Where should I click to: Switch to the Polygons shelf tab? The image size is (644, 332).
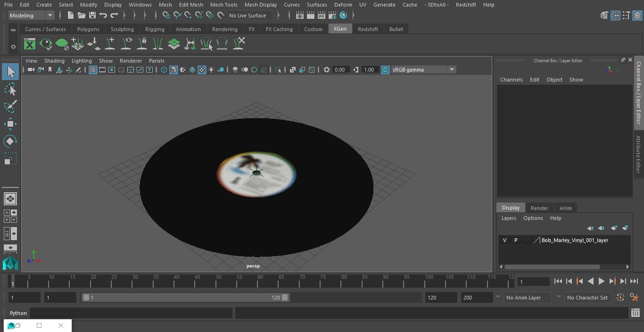click(x=88, y=29)
